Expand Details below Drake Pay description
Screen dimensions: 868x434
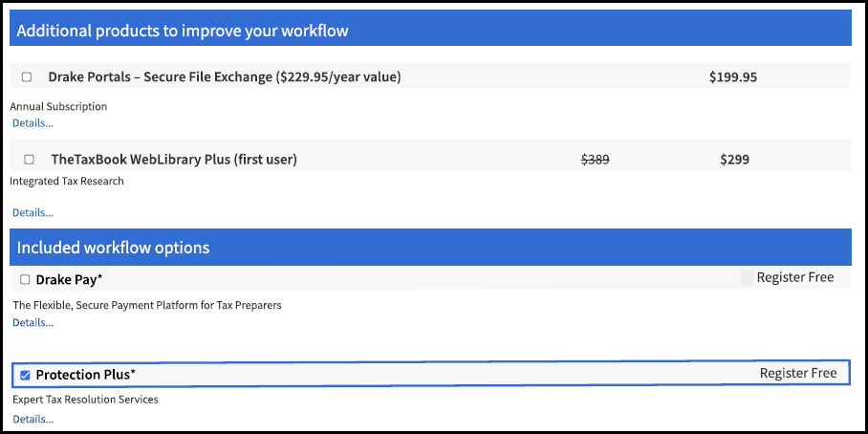point(33,322)
